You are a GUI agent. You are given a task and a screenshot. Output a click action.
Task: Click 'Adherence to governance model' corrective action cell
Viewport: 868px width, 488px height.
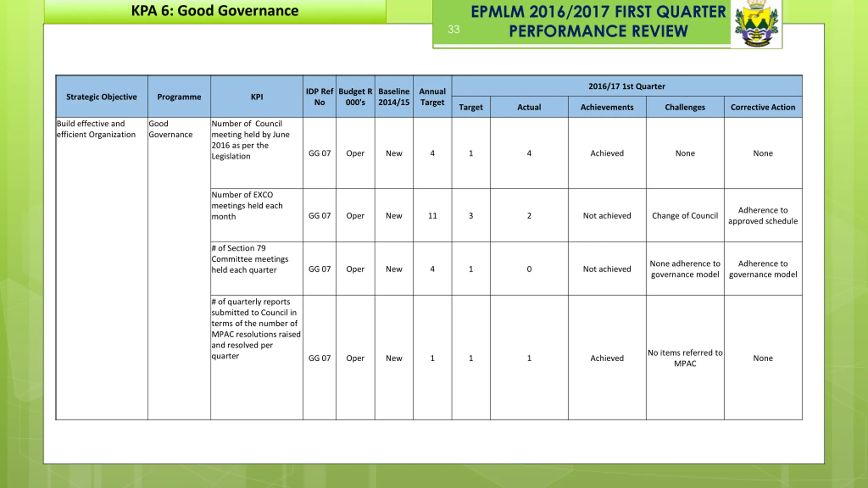(x=763, y=269)
